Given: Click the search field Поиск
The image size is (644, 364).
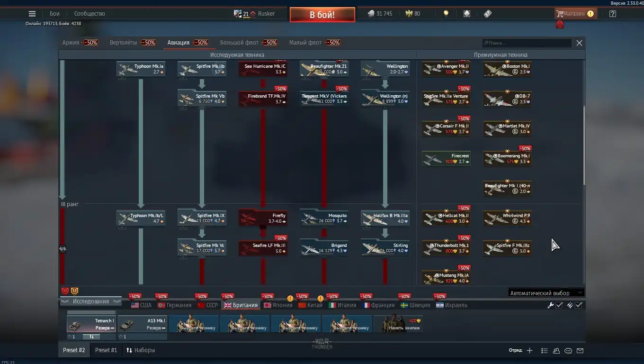Looking at the screenshot, I should (527, 43).
